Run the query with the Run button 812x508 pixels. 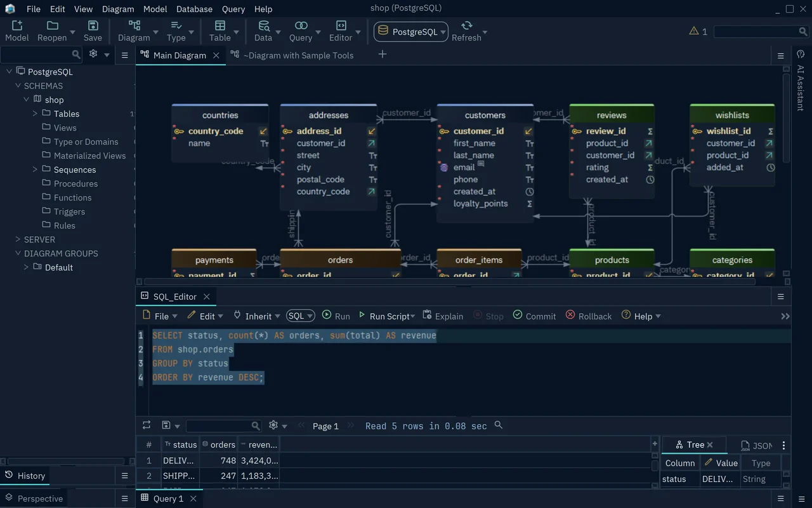(x=336, y=316)
